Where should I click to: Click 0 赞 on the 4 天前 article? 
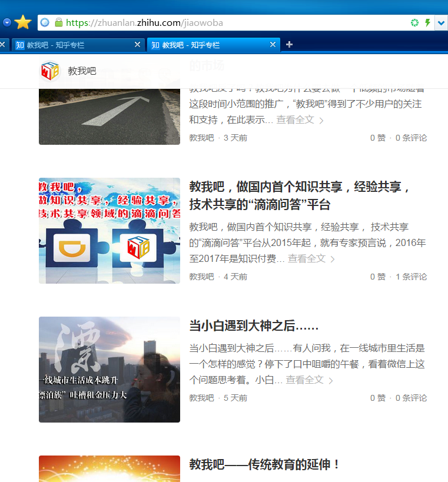[378, 277]
